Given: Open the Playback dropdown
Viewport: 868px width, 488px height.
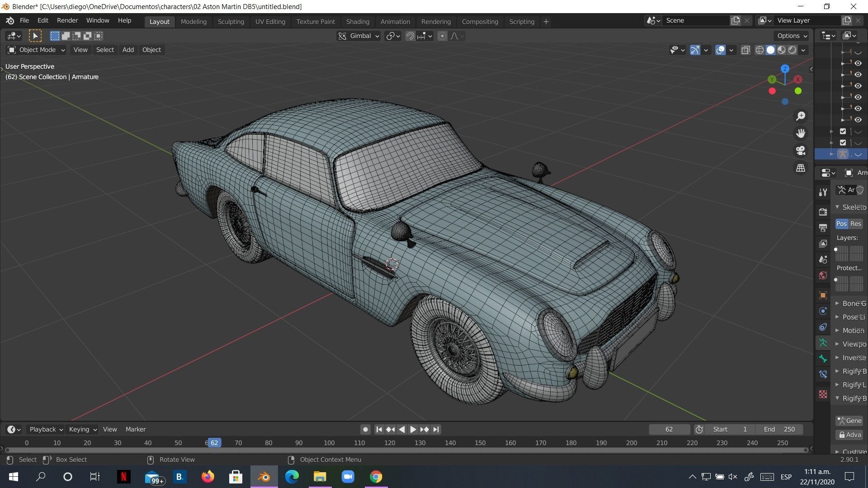Looking at the screenshot, I should pos(45,429).
